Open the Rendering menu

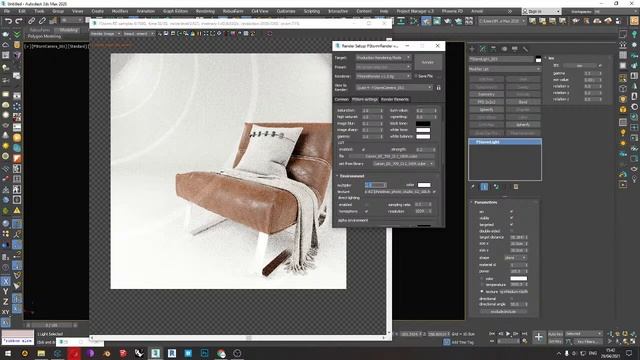tap(205, 11)
